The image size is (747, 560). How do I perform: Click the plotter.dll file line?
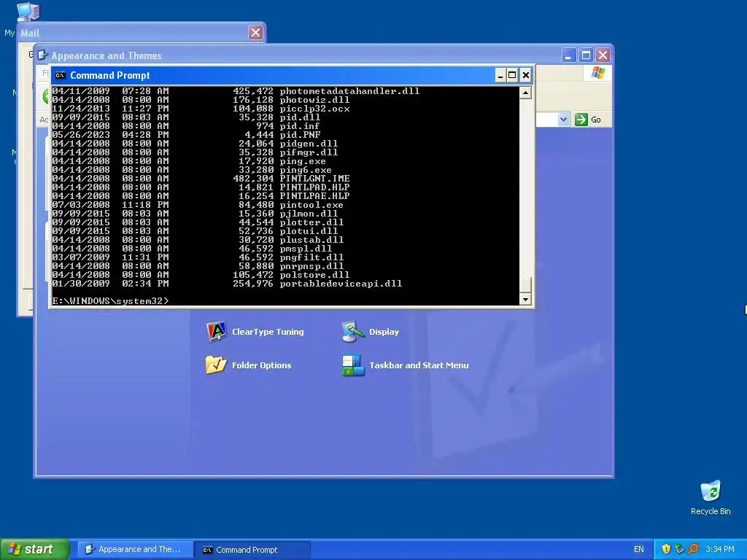click(x=198, y=222)
